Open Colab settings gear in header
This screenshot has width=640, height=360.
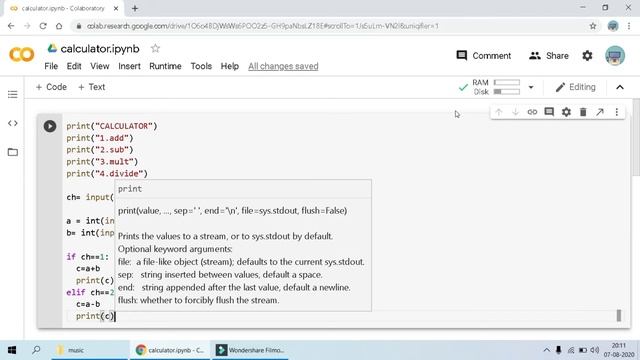point(587,56)
